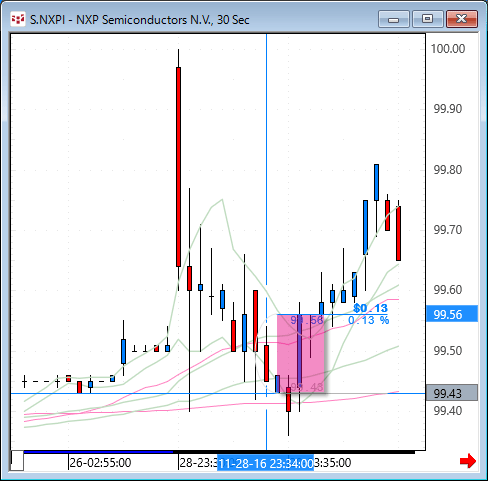Click the CQG chart window icon
The width and height of the screenshot is (488, 481).
[17, 19]
